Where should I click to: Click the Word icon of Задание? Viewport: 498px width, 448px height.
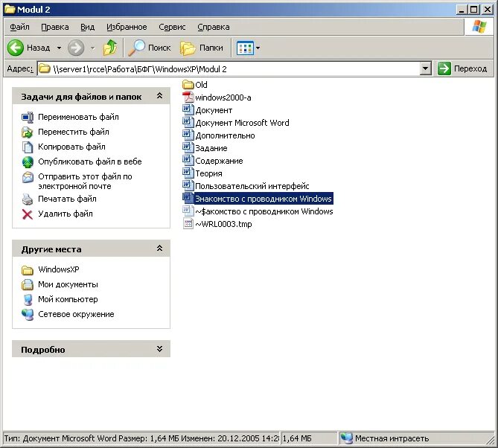[x=188, y=148]
